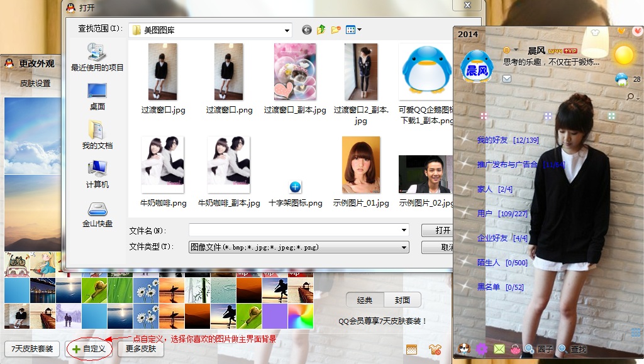This screenshot has width=644, height=364.
Task: Select the 示例图片_01.jpg thumbnail
Action: (x=361, y=165)
